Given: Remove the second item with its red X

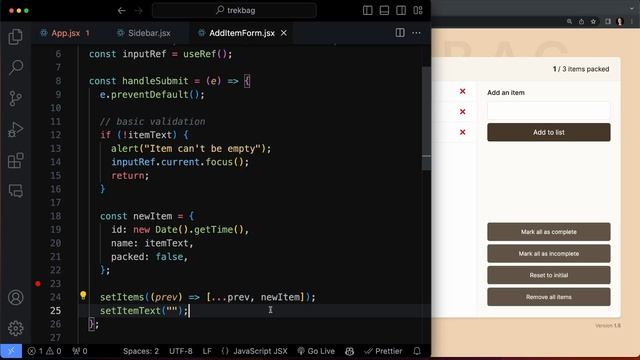Looking at the screenshot, I should tap(462, 111).
